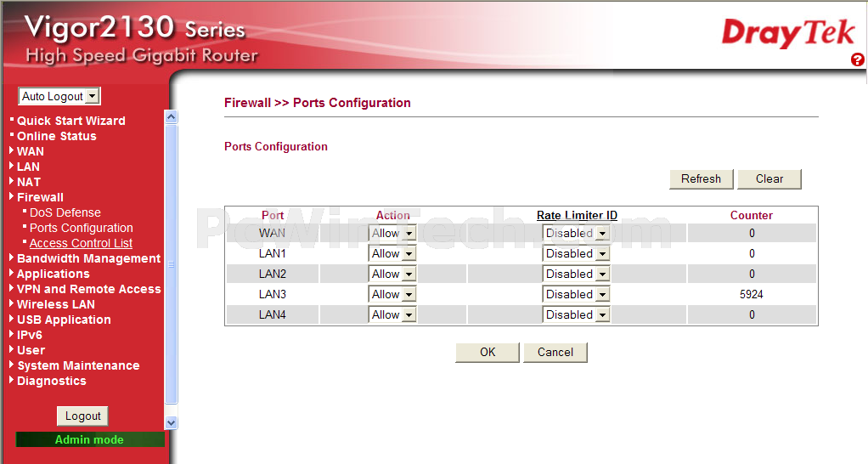
Task: Click the Refresh button
Action: pos(701,179)
